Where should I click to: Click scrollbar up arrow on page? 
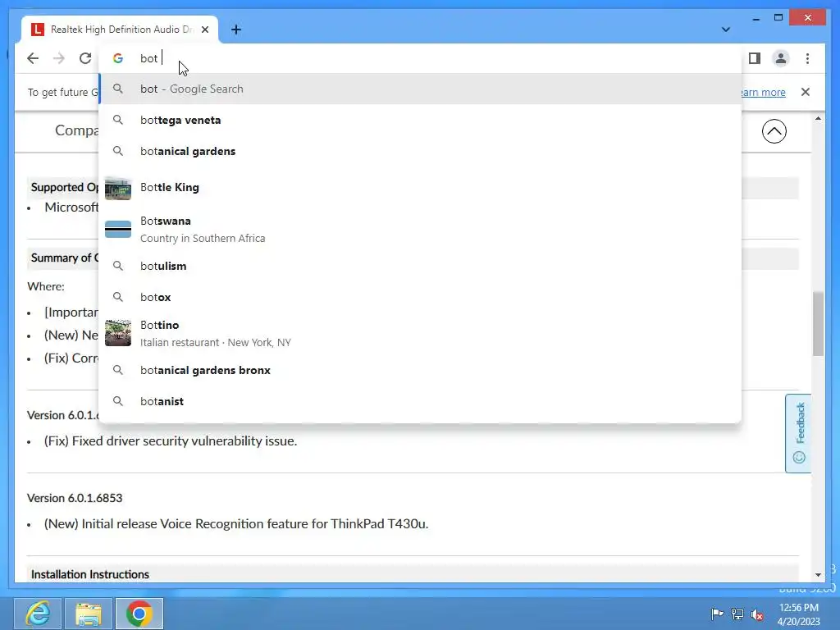(818, 118)
